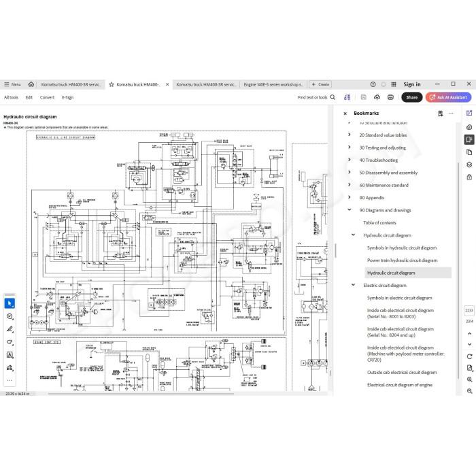476x476 pixels.
Task: Select the highlighter pen tool
Action: coord(10,329)
